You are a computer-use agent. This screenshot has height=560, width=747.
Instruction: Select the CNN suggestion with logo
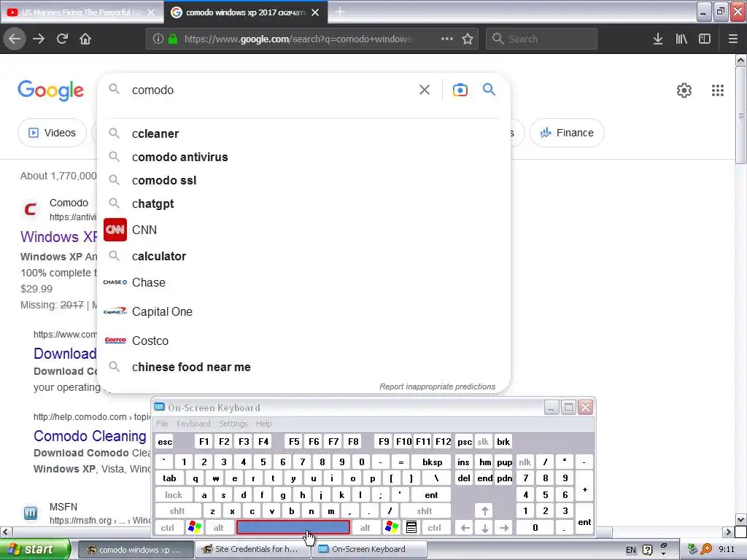pyautogui.click(x=303, y=230)
